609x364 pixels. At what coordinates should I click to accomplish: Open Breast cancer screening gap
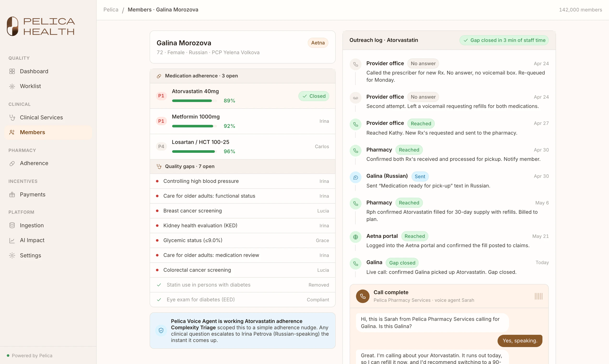point(242,211)
